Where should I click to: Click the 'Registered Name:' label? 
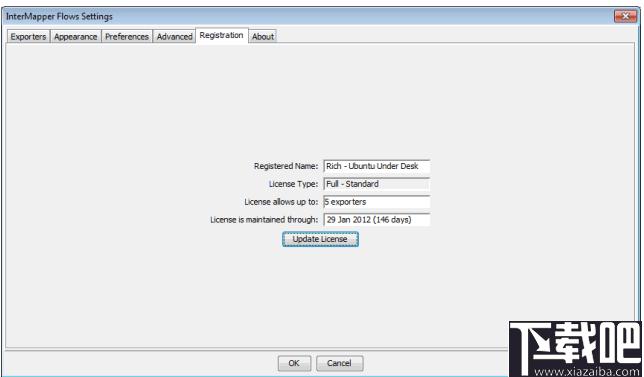point(286,166)
